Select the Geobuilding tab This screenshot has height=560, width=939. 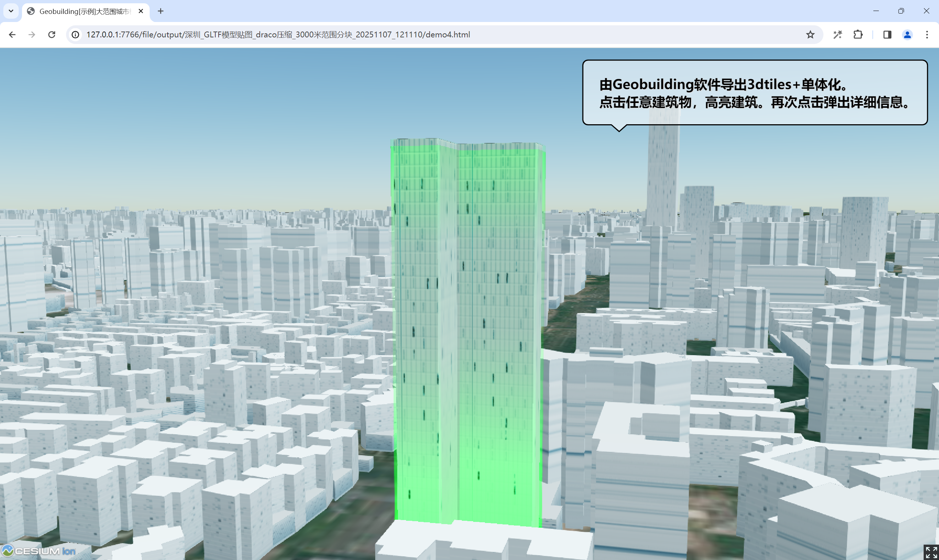coord(83,11)
